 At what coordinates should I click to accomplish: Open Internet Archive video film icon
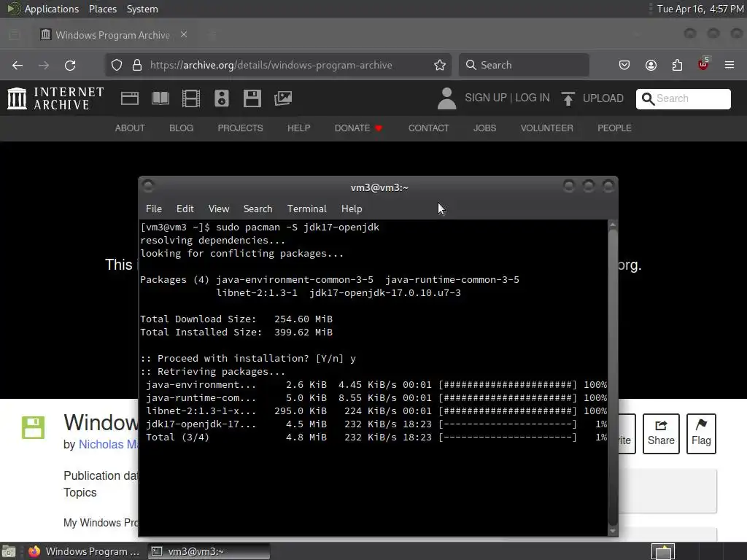(191, 98)
